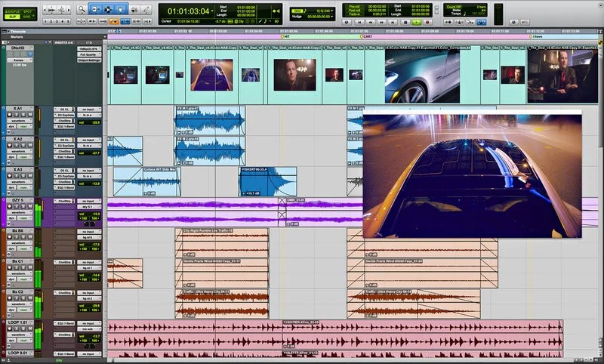The width and height of the screenshot is (604, 364).
Task: Open the 1080p23.976 video format dropdown
Action: (89, 49)
